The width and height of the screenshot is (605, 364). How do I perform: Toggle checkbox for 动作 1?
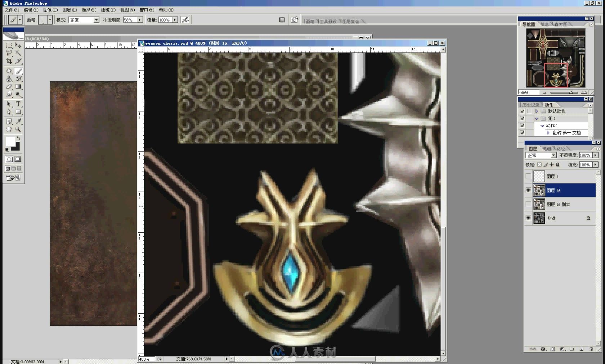pyautogui.click(x=522, y=126)
